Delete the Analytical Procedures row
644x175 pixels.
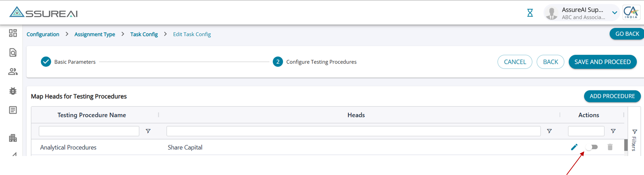(610, 147)
